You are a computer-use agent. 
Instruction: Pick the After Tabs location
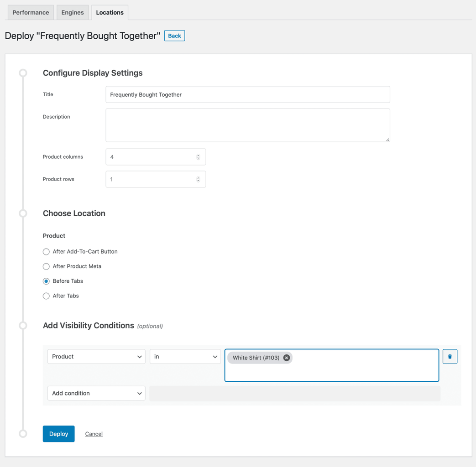(x=46, y=296)
